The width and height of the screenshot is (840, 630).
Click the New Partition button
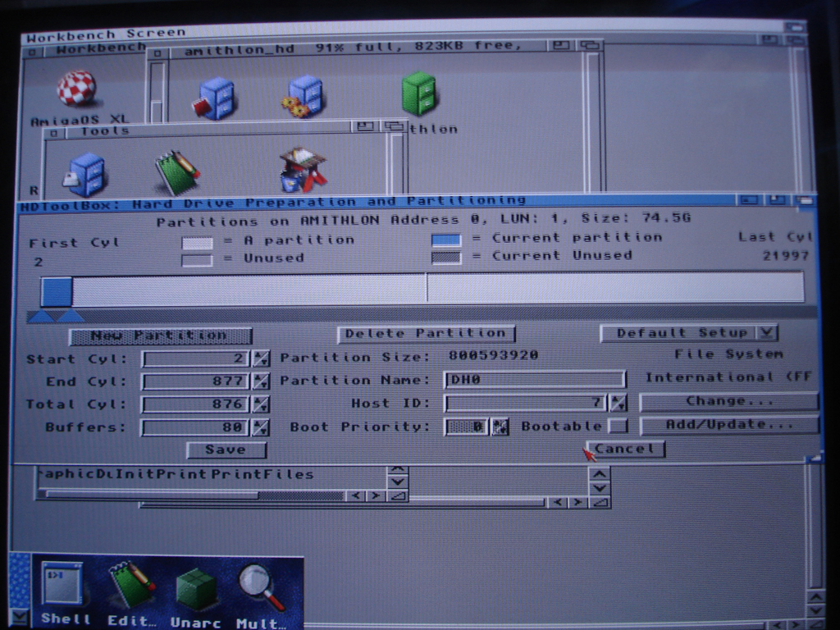(x=160, y=336)
